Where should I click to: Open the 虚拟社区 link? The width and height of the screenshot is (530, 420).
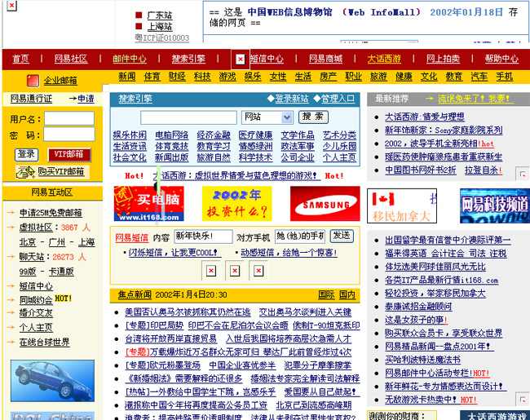coord(36,228)
